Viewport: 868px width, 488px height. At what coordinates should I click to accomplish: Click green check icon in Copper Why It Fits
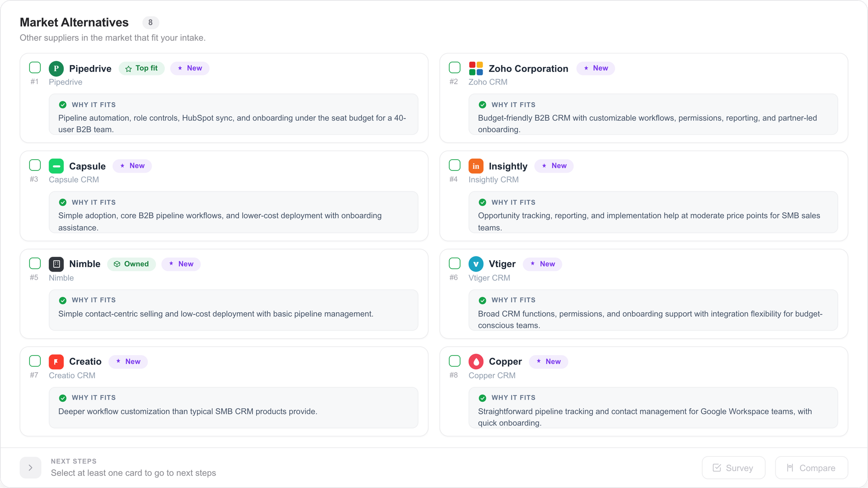click(x=483, y=398)
